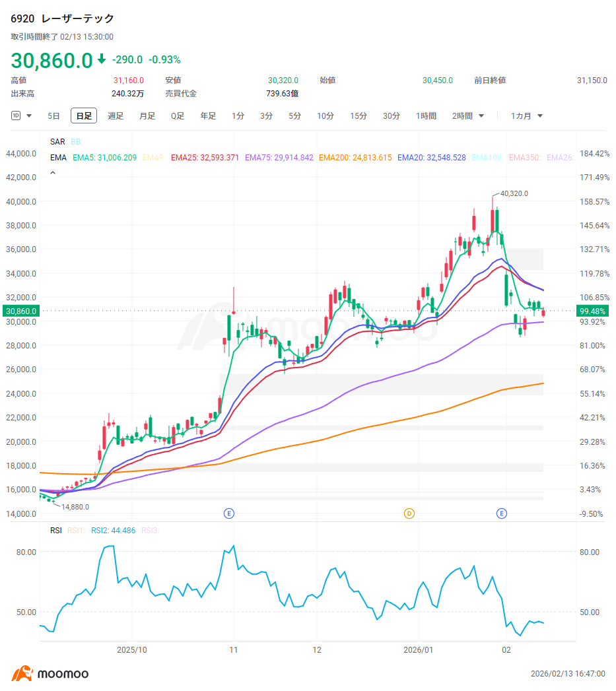Toggle the EMA25 line visibility

pyautogui.click(x=205, y=158)
